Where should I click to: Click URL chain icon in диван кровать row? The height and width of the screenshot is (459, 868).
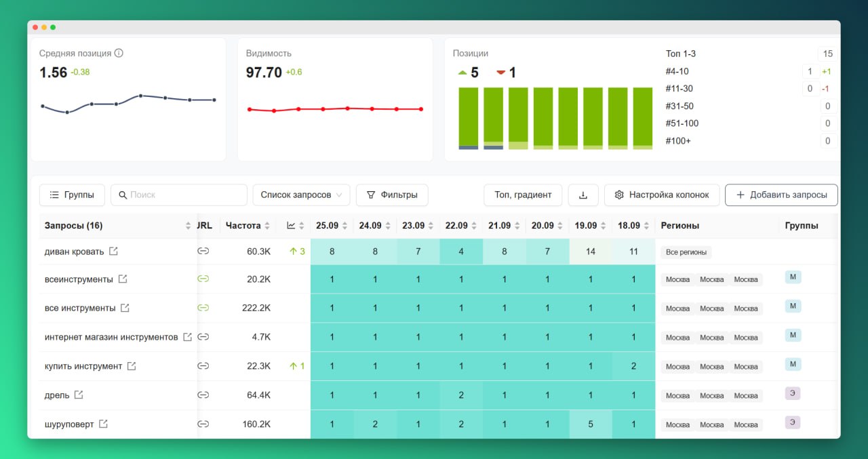click(x=203, y=252)
